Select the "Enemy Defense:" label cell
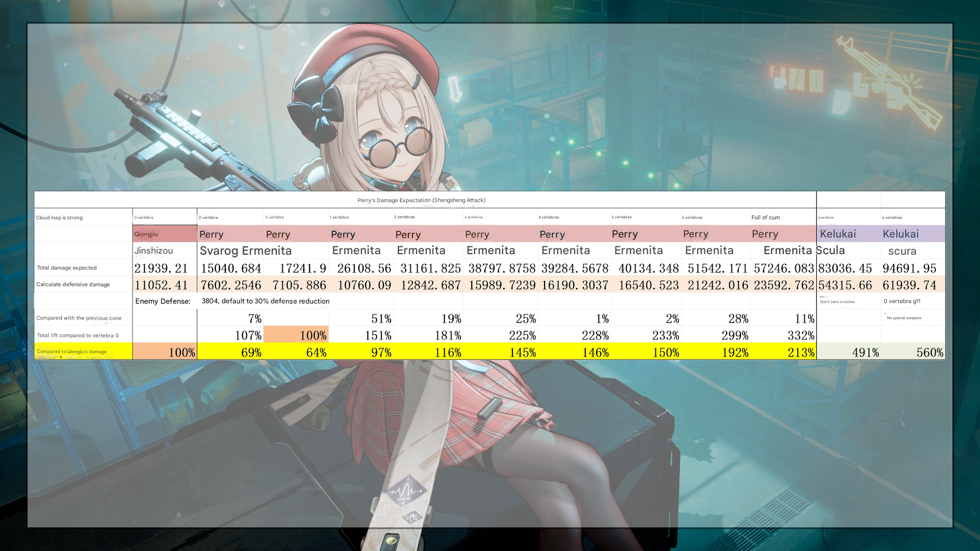Screen dimensions: 980x551 (x=163, y=301)
